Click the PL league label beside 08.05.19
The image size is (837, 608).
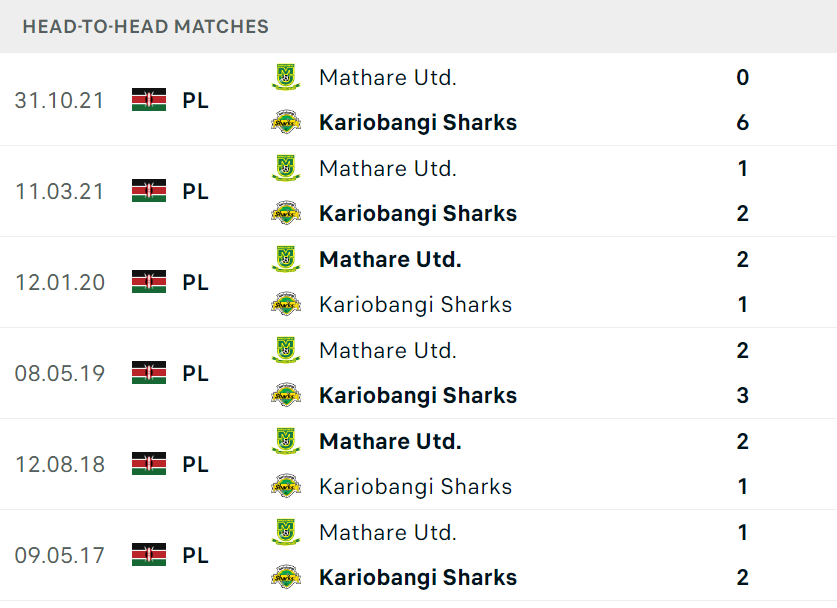[x=195, y=373]
